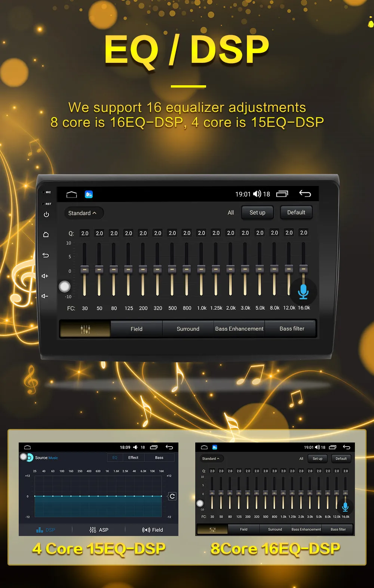The width and height of the screenshot is (374, 588).
Task: Set the Q value above the 16.0k band
Action: (304, 233)
